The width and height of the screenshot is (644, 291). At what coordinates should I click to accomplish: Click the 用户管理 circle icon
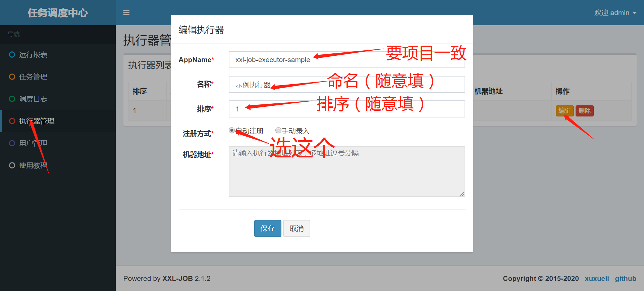coord(12,143)
